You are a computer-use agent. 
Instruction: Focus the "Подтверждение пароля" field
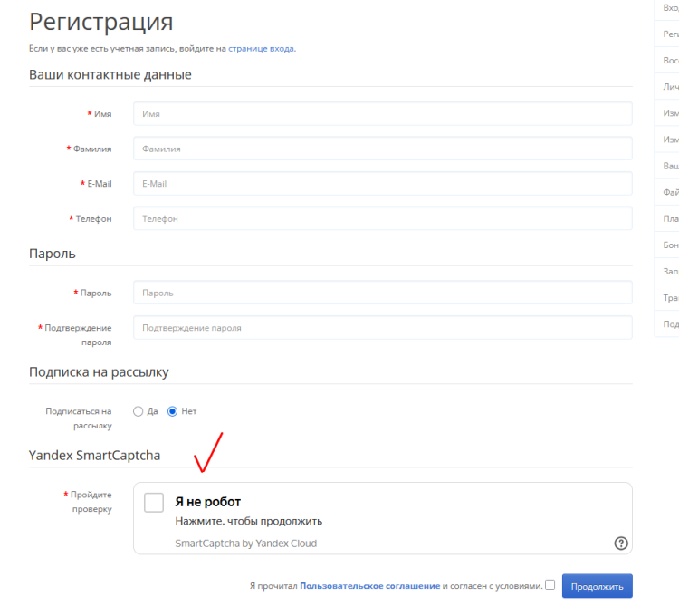(x=382, y=328)
